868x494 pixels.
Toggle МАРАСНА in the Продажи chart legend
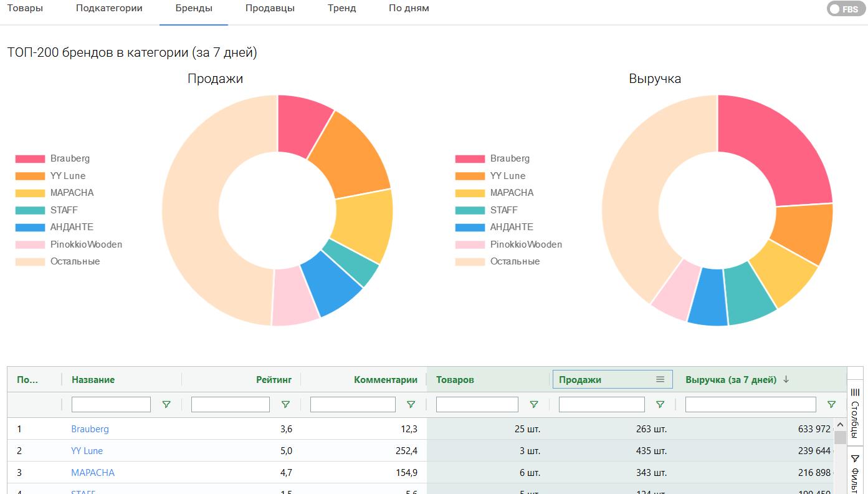point(54,193)
